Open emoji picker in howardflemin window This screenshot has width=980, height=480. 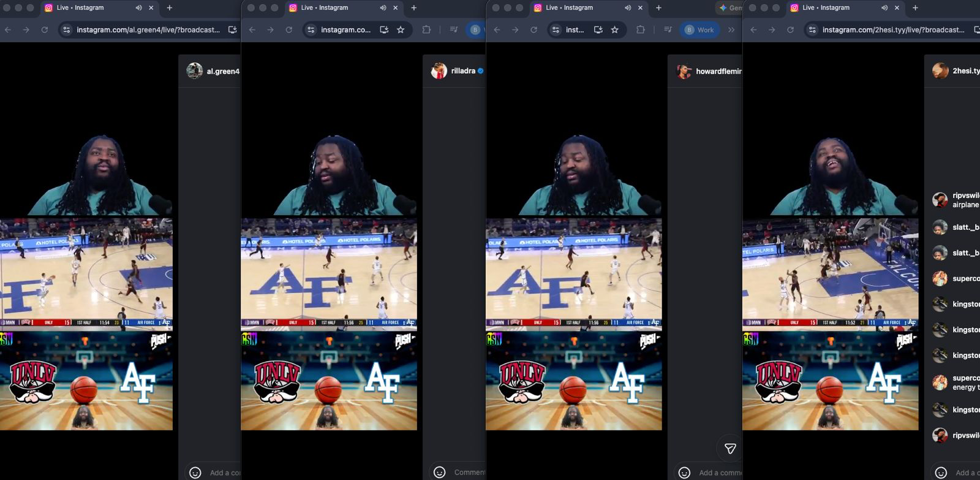[x=685, y=473]
